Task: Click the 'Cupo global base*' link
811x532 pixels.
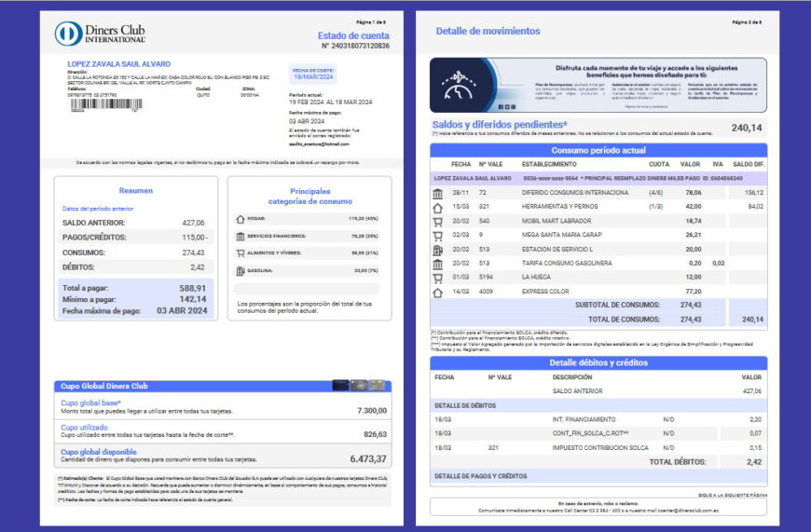Action: tap(90, 402)
